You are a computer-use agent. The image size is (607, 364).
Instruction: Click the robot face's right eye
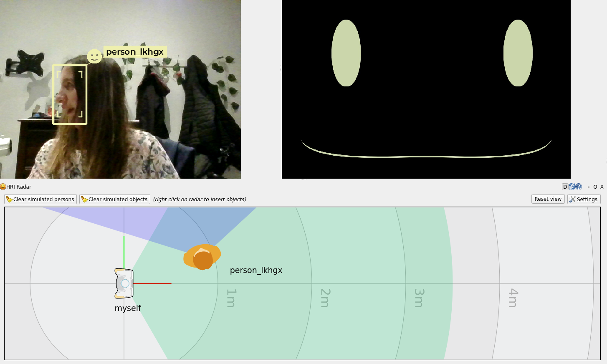click(x=518, y=53)
